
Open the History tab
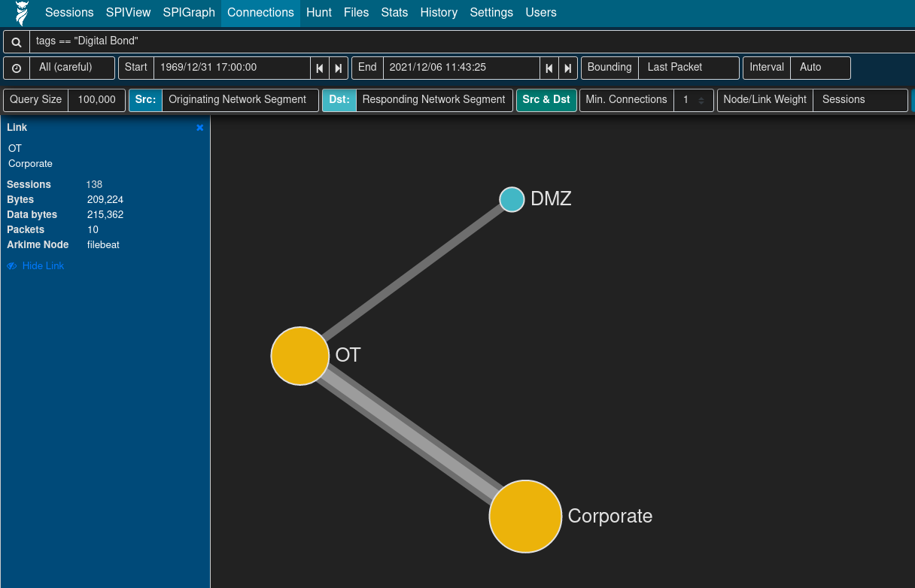coord(439,13)
